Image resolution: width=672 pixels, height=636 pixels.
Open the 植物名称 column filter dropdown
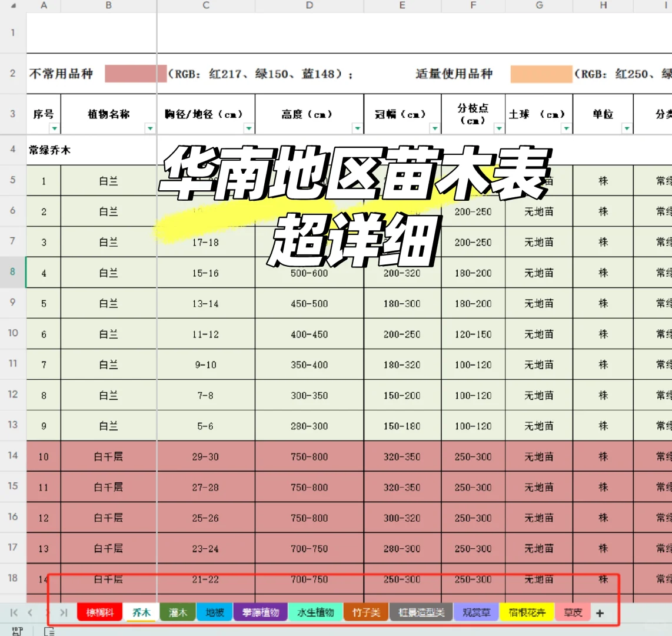[150, 127]
